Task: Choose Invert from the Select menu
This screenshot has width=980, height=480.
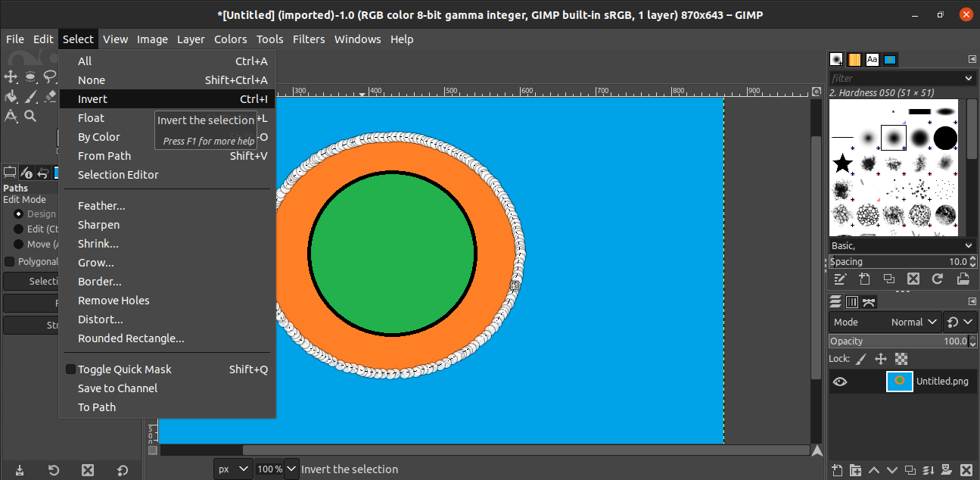Action: (92, 99)
